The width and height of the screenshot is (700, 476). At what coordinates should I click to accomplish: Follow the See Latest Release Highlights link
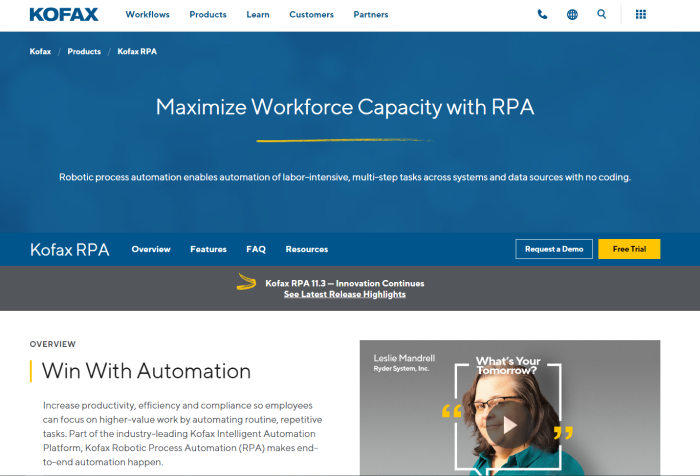(344, 295)
